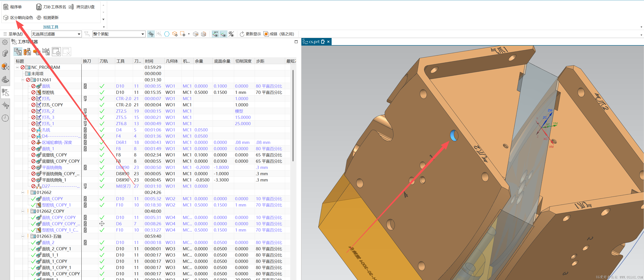Image resolution: width=644 pixels, height=280 pixels.
Task: Collapse the 012662_COPY program group
Action: (23, 211)
